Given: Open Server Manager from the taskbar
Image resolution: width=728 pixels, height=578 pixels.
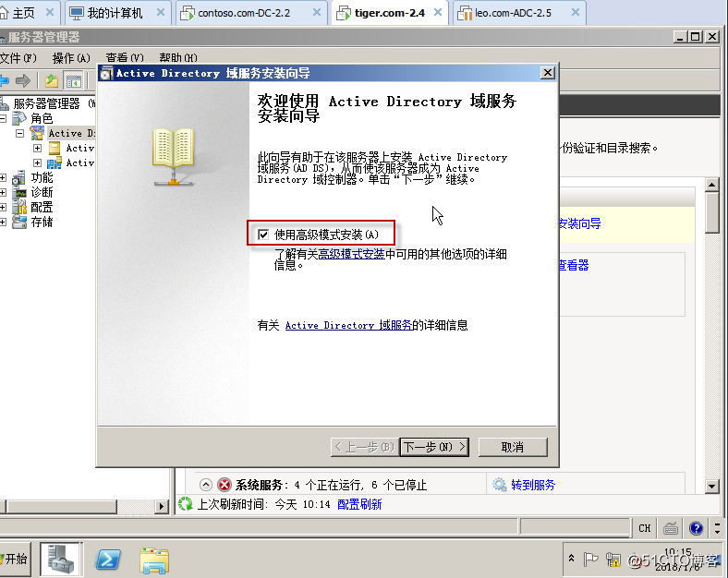Looking at the screenshot, I should click(x=61, y=559).
